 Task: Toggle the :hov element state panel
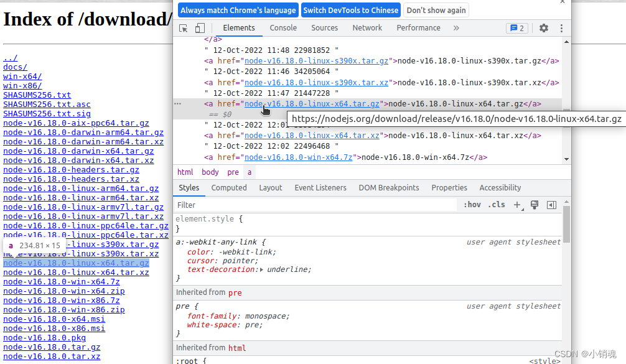click(x=472, y=205)
